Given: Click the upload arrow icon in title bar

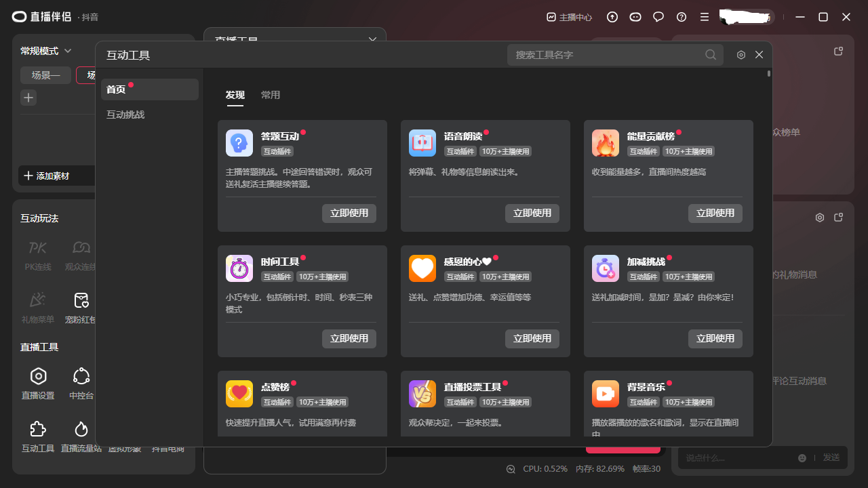Looking at the screenshot, I should (x=612, y=17).
